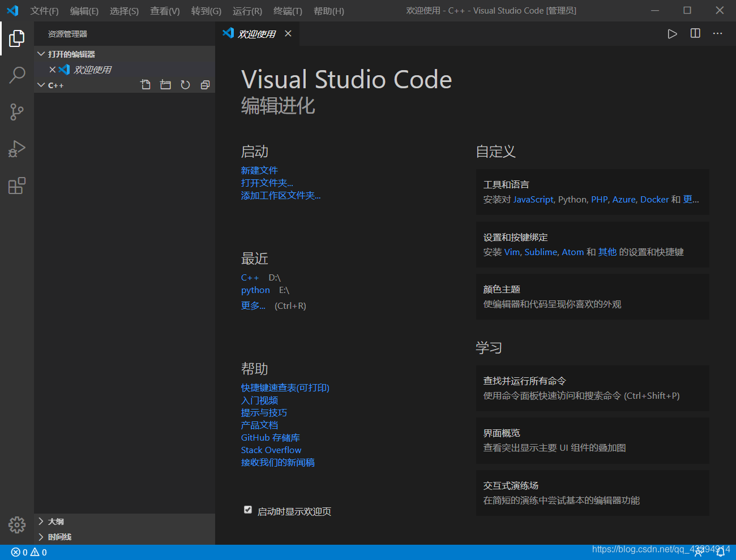Open the 提示与技巧 link
This screenshot has height=560, width=736.
point(264,412)
